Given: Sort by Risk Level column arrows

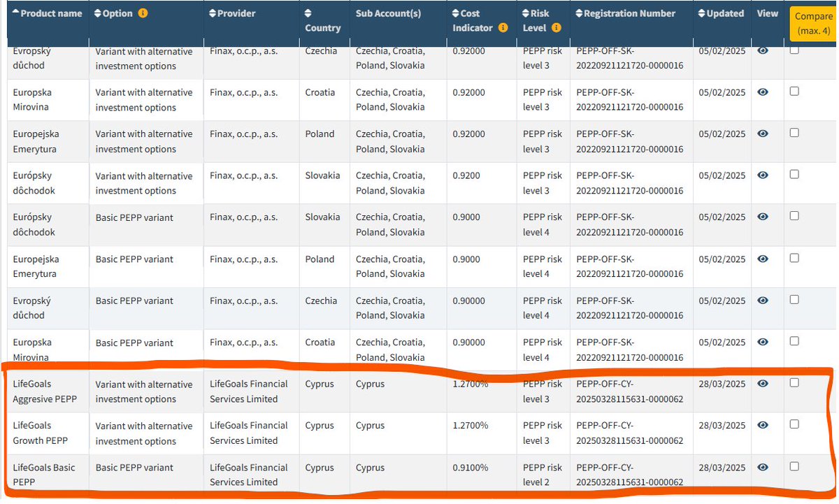Looking at the screenshot, I should click(526, 13).
